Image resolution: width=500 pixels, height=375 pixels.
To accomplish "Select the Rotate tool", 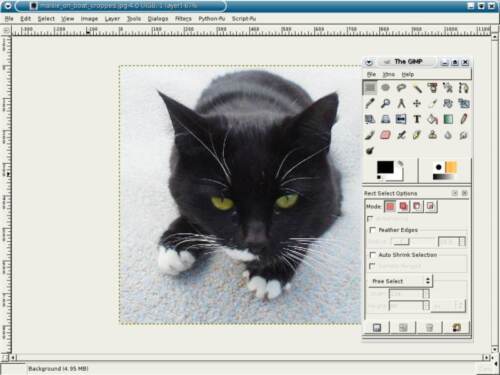I will [x=448, y=103].
